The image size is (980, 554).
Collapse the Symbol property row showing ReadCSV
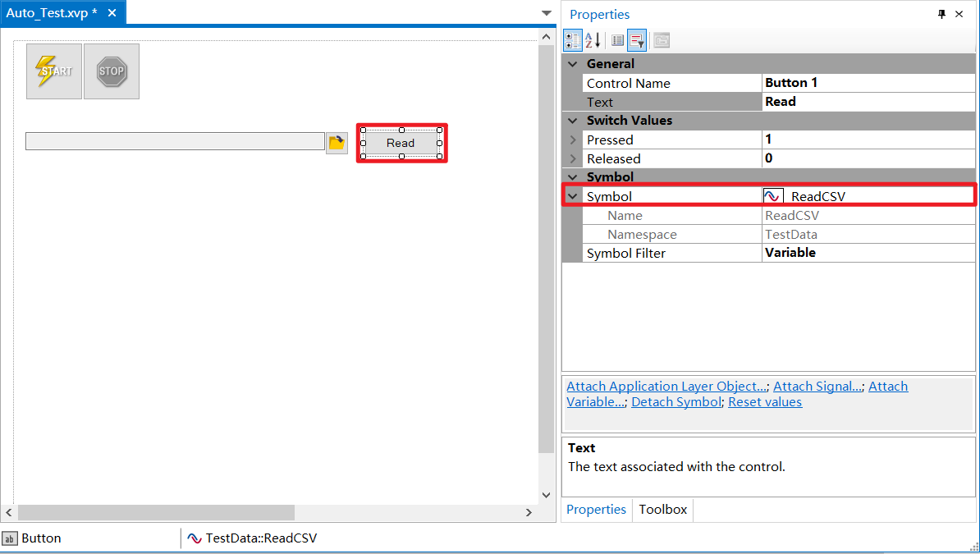pos(573,196)
